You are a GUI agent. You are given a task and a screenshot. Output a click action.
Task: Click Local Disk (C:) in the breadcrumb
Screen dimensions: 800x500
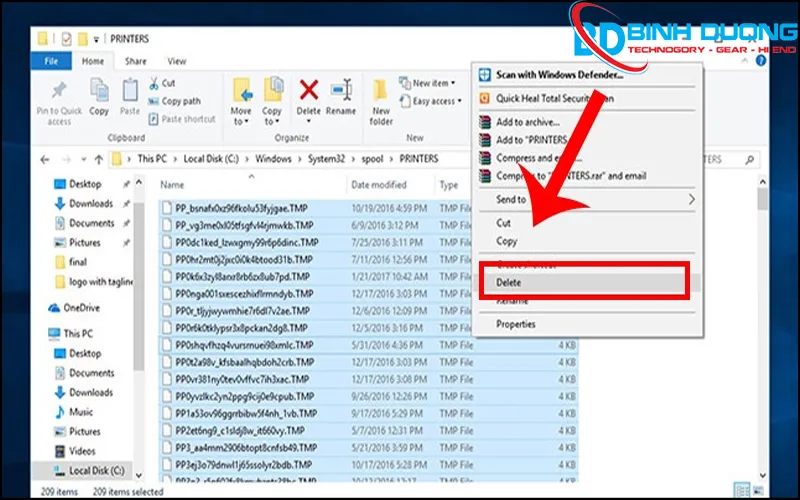pos(211,159)
